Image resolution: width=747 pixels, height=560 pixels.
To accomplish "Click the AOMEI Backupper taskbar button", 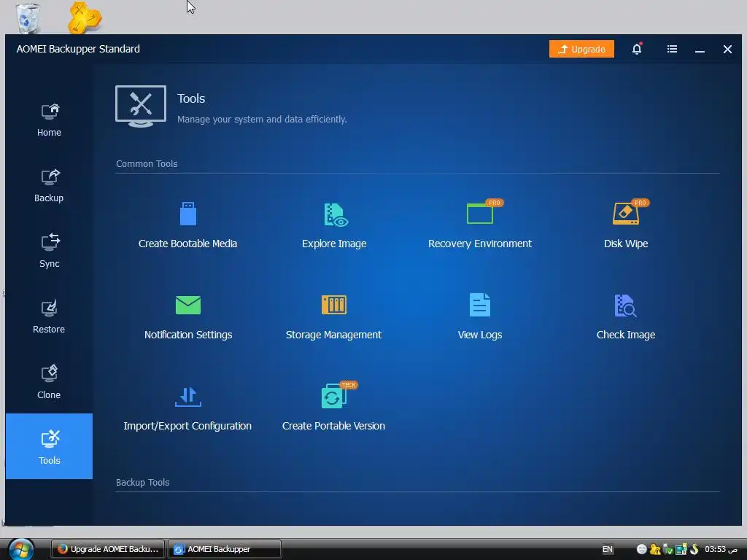I will pyautogui.click(x=225, y=549).
